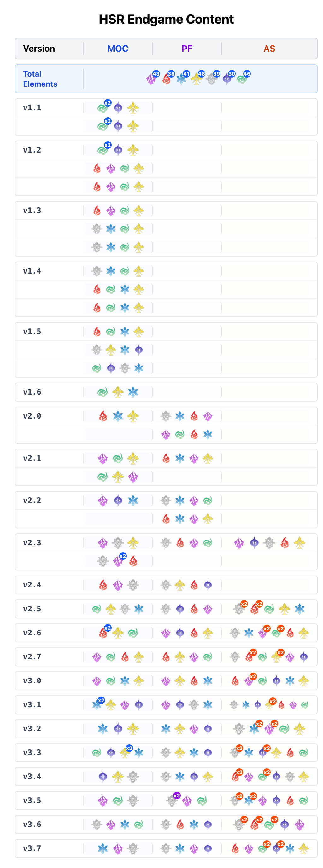The width and height of the screenshot is (323, 868).
Task: Select the Quantum icon in v2.4 PF
Action: [x=208, y=585]
